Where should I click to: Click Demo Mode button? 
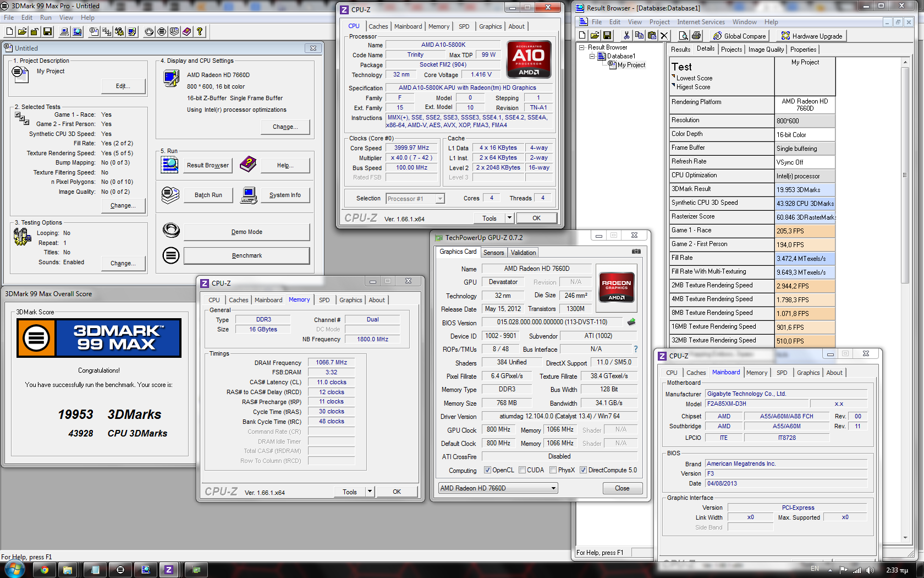click(246, 232)
